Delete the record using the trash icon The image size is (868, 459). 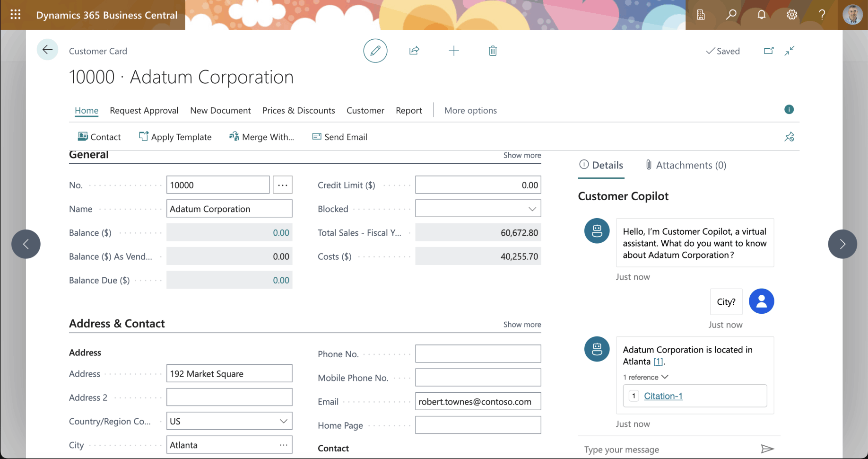coord(493,51)
